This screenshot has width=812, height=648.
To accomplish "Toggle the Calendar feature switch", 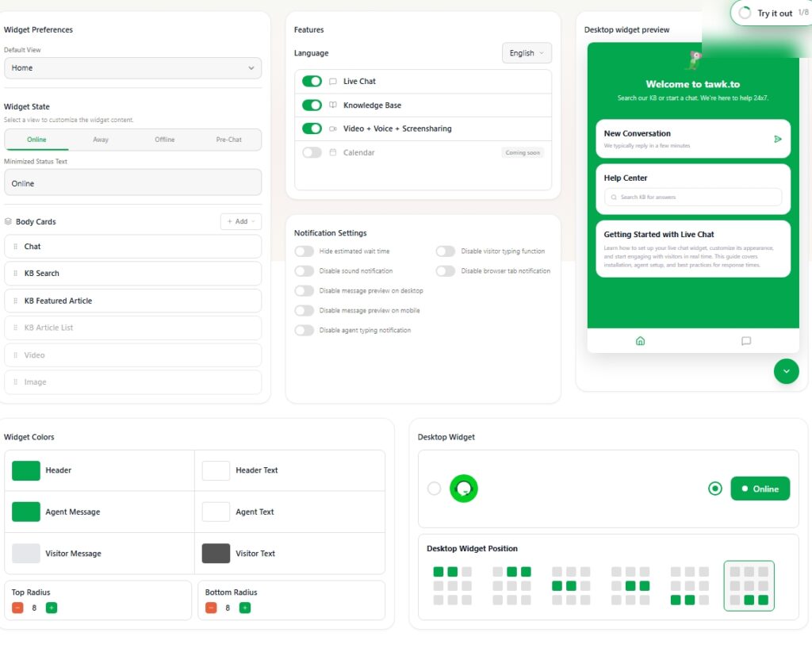I will coord(312,152).
